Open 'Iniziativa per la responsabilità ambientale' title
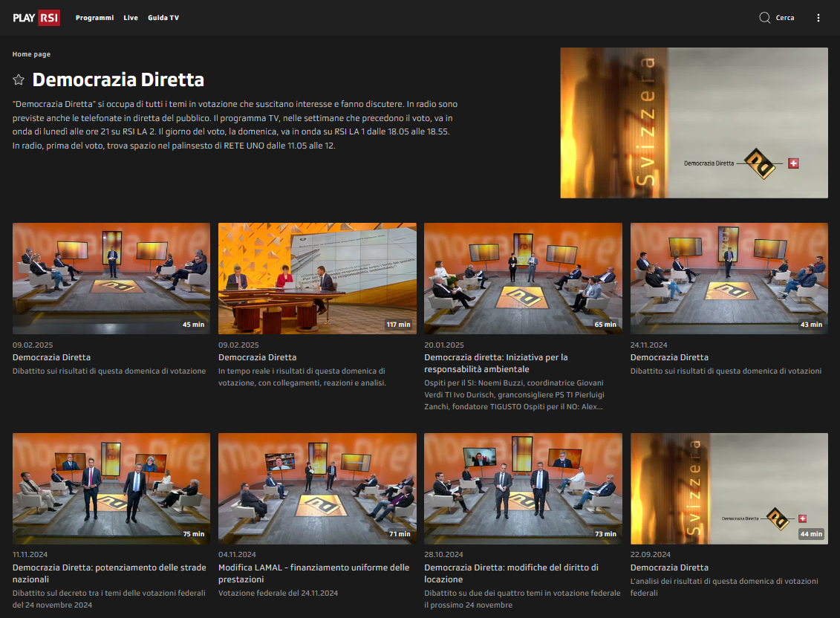The image size is (840, 618). click(495, 363)
